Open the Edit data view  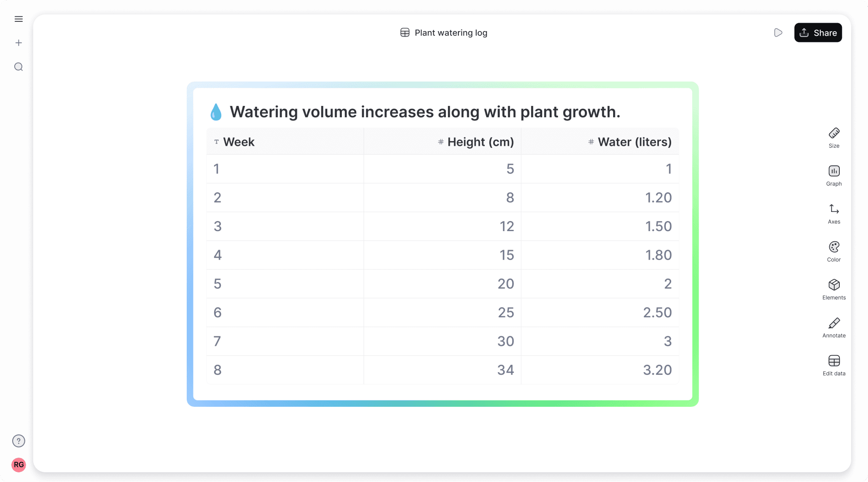[834, 364]
